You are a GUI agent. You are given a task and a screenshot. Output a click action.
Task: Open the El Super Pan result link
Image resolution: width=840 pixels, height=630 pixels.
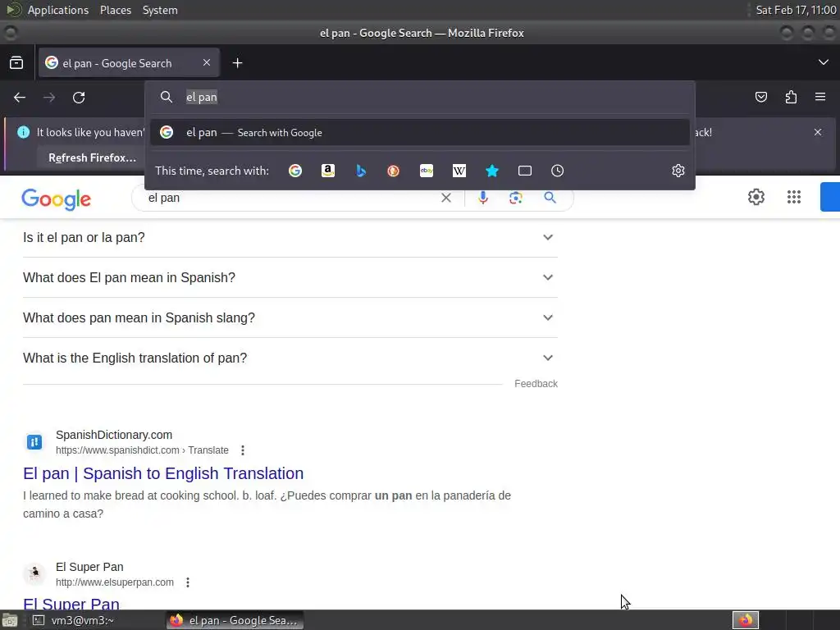click(x=71, y=604)
